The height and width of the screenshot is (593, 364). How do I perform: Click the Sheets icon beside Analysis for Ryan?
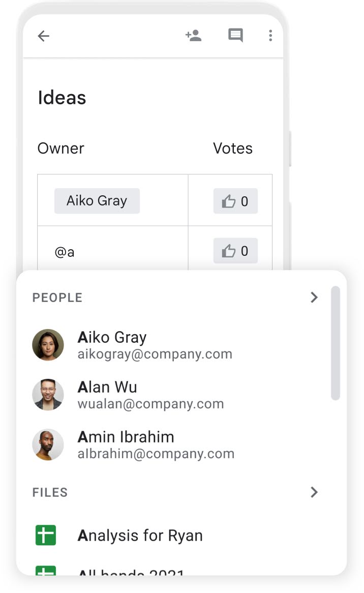(x=46, y=535)
